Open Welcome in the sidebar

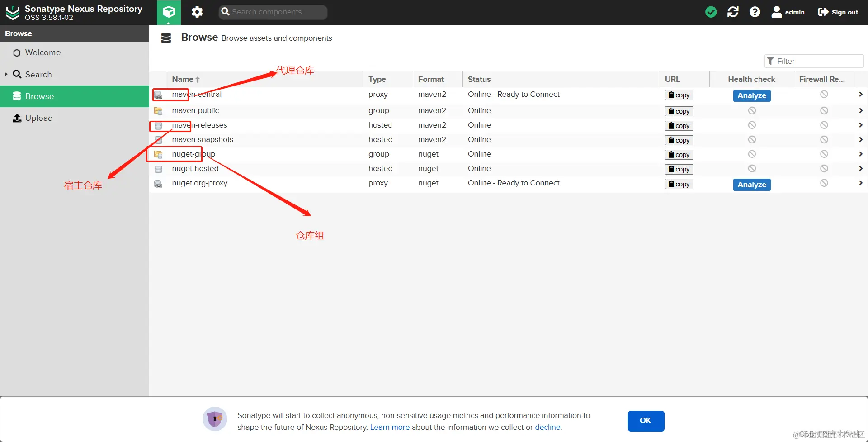[75, 52]
